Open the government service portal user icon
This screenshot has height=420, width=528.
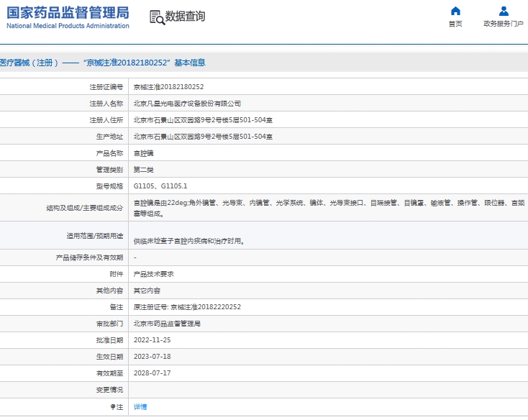504,11
